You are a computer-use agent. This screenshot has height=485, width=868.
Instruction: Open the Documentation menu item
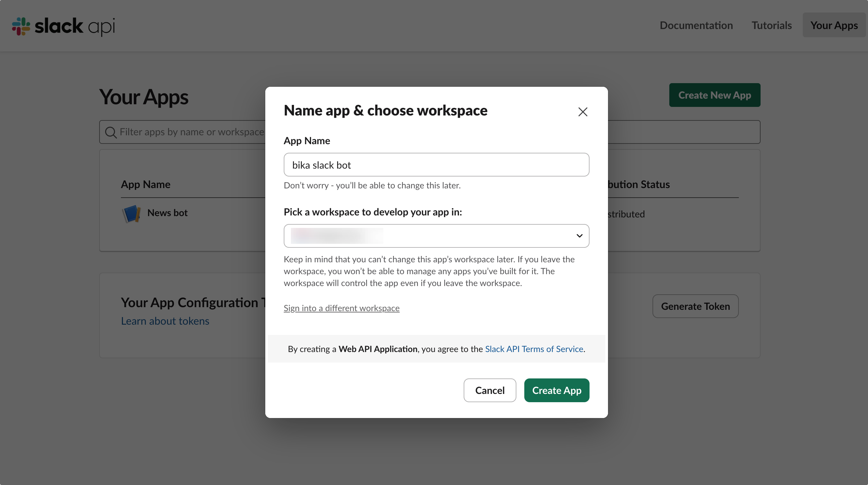pos(696,25)
